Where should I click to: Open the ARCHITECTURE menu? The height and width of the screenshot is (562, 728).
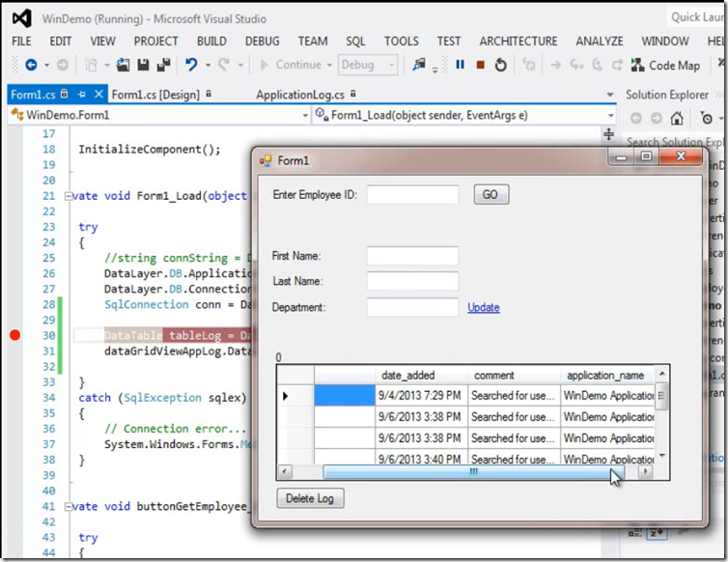(518, 41)
